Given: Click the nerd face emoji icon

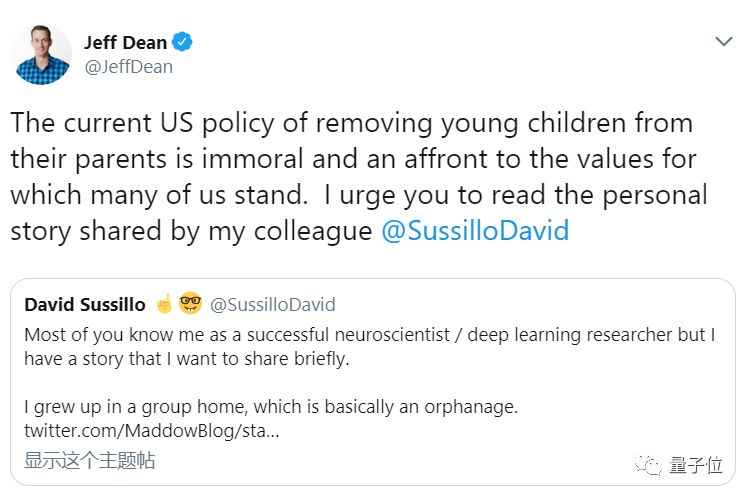Looking at the screenshot, I should coord(190,303).
